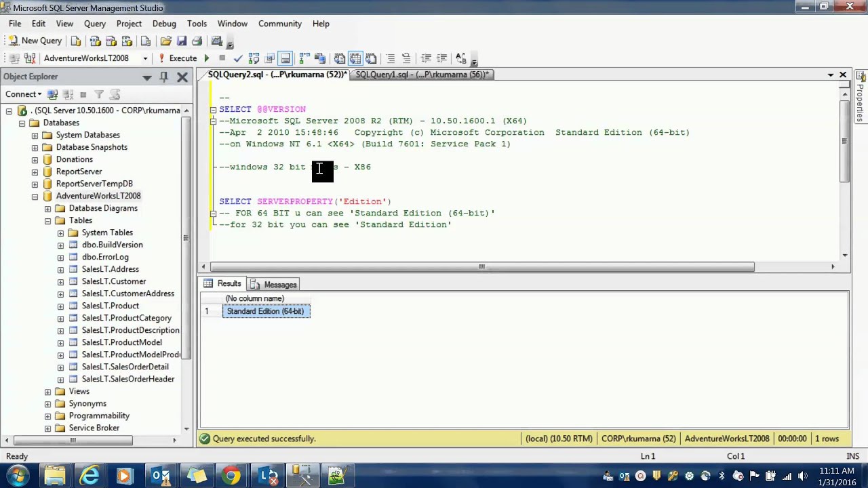Select the Results tab

[x=222, y=284]
